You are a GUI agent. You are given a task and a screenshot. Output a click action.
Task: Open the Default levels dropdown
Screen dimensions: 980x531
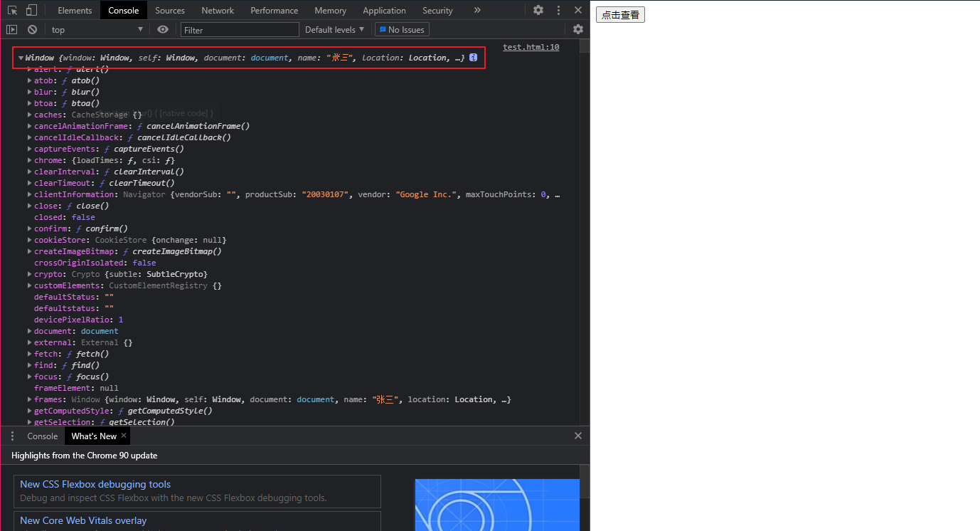click(334, 29)
